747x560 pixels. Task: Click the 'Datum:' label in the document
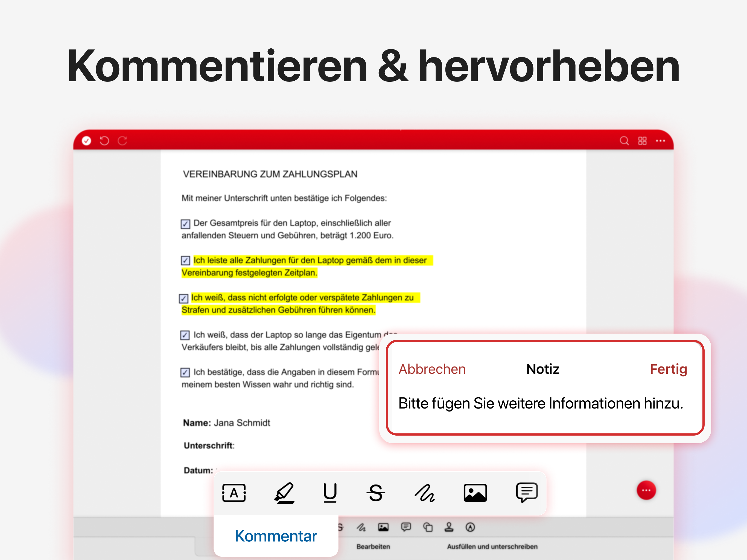[x=199, y=471]
